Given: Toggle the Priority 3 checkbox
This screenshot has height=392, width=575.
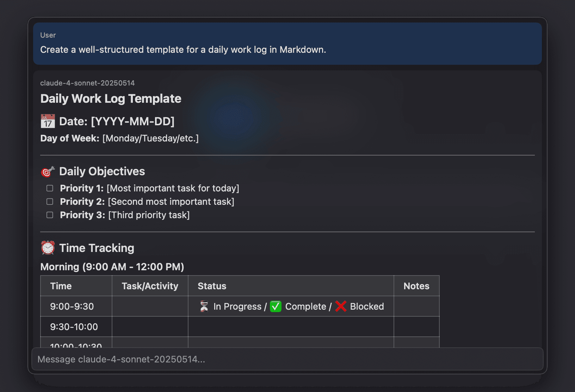Looking at the screenshot, I should point(50,215).
